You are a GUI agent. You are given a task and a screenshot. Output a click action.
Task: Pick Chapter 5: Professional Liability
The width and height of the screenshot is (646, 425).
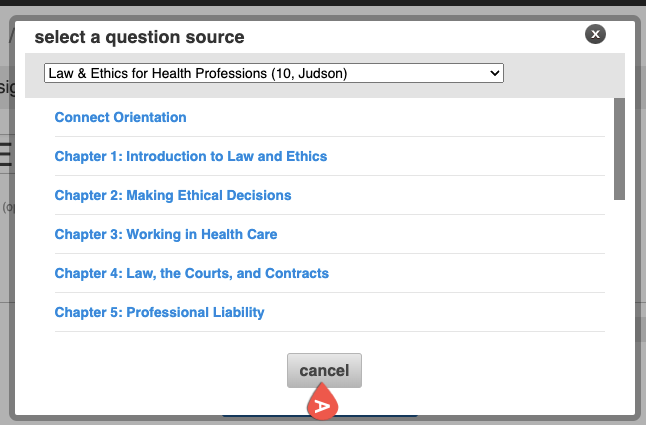(159, 312)
